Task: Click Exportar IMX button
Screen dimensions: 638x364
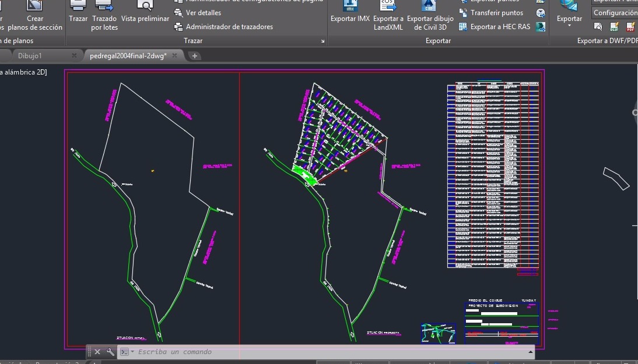Action: [x=350, y=12]
